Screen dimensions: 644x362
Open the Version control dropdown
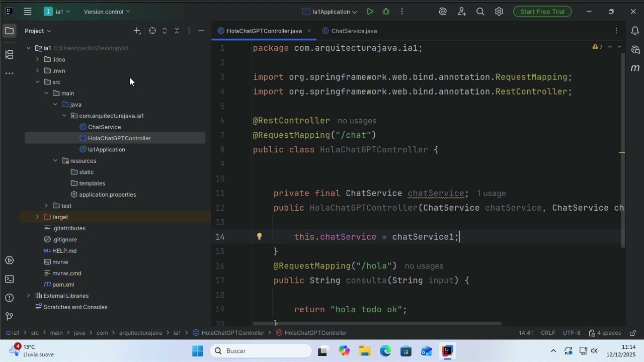point(107,12)
